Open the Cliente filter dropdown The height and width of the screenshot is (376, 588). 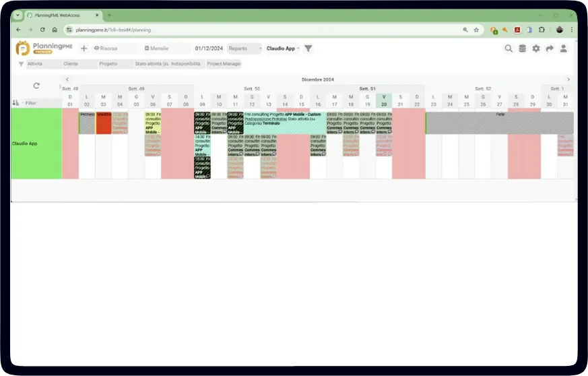coord(79,64)
